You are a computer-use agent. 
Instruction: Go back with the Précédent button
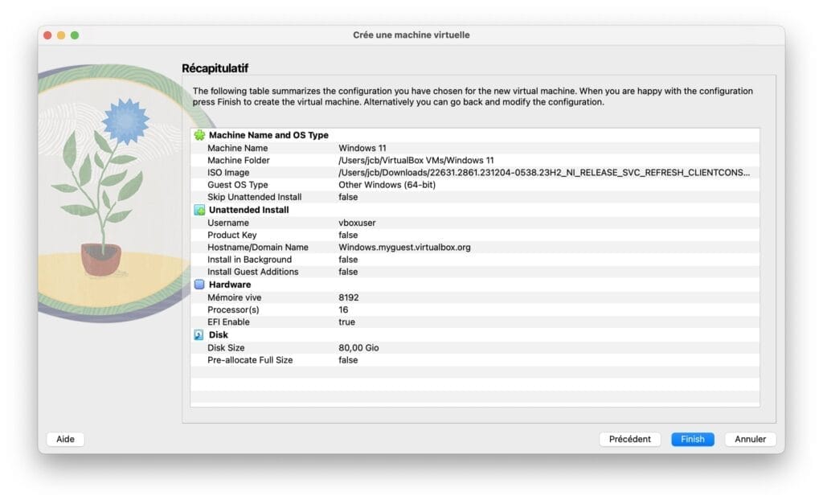point(629,439)
